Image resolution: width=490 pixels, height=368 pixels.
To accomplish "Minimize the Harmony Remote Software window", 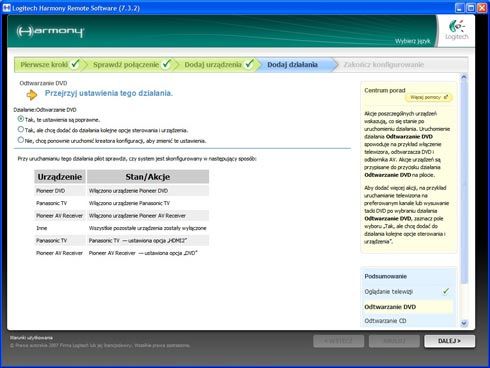I will click(460, 8).
